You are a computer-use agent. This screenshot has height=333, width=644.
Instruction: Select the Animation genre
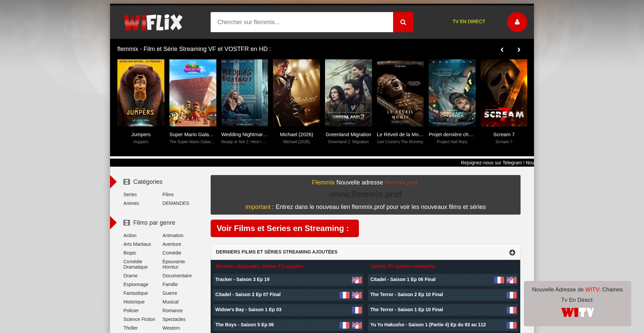click(x=173, y=235)
